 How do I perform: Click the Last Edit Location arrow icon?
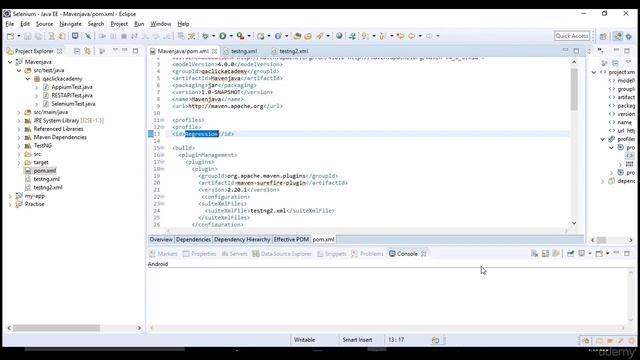pyautogui.click(x=400, y=36)
